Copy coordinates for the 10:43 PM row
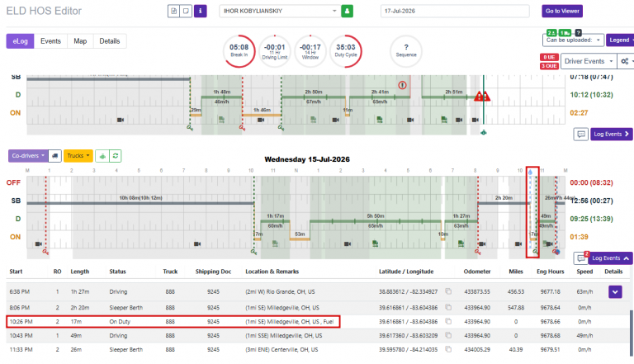634x364 pixels. [448, 335]
